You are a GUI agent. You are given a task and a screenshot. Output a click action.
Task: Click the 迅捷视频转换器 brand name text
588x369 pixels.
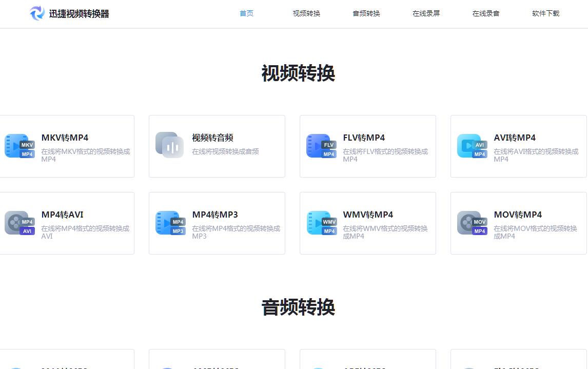tap(79, 14)
